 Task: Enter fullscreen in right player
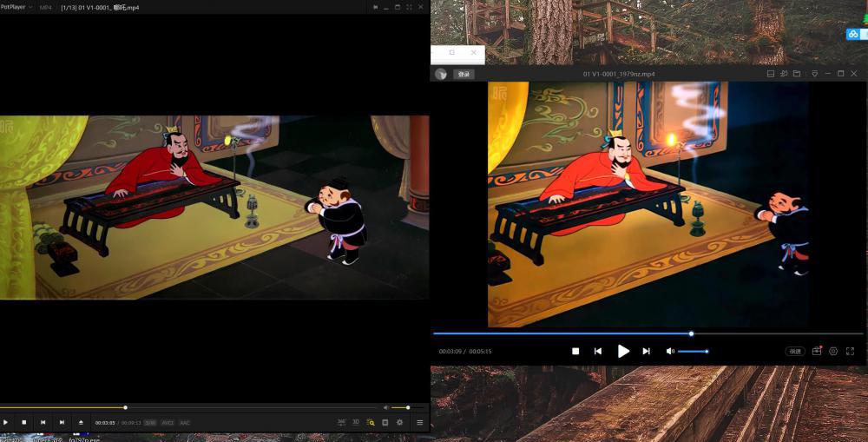(x=851, y=351)
